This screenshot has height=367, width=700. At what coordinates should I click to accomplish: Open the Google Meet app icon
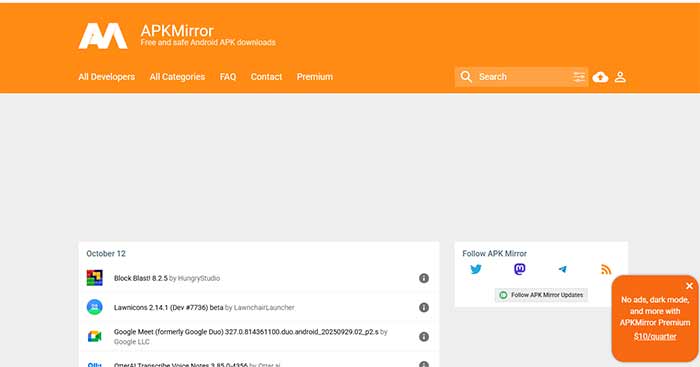tap(95, 337)
